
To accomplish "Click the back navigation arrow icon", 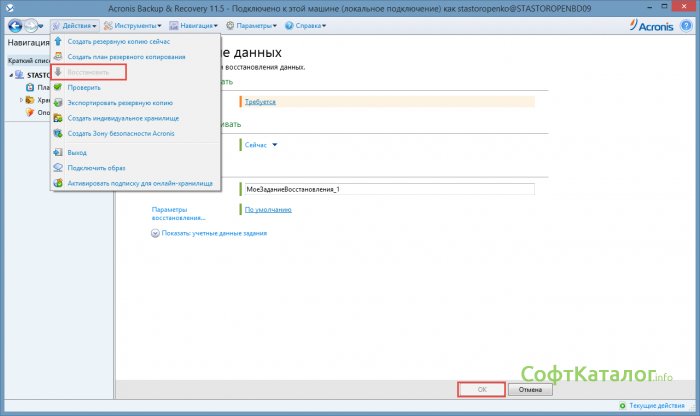I will (15, 25).
